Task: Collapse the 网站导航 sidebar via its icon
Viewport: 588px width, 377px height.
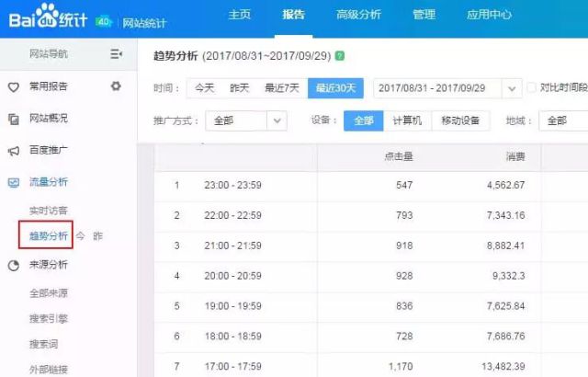Action: (116, 55)
